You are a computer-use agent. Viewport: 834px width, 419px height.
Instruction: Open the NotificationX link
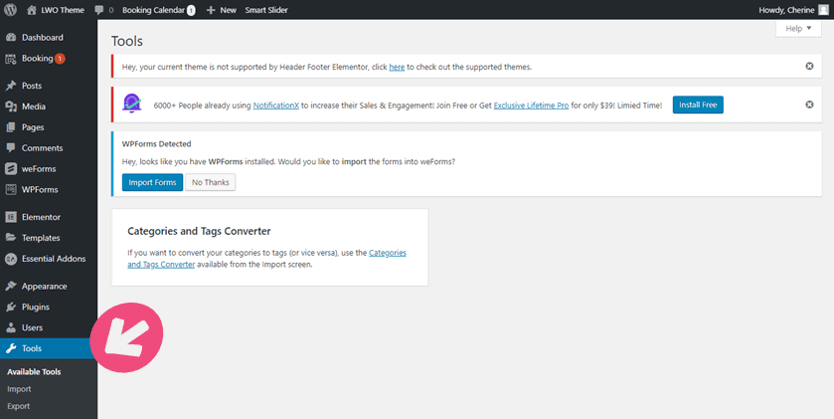click(276, 105)
